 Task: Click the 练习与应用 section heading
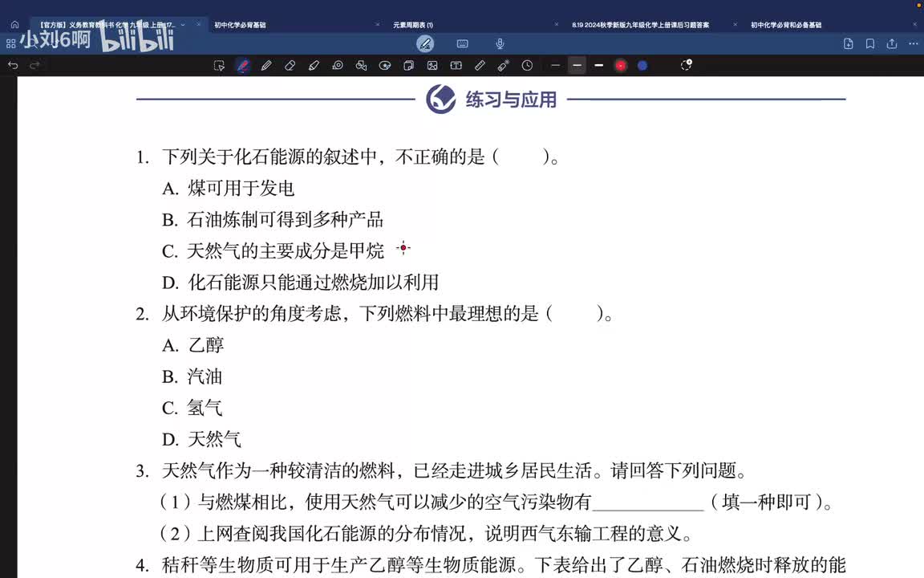click(x=511, y=100)
